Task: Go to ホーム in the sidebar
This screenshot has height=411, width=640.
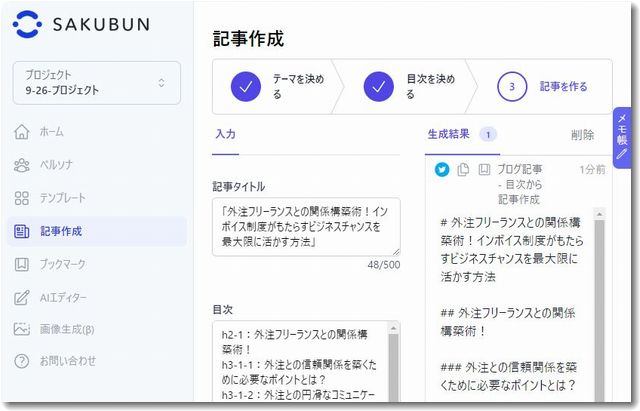Action: click(51, 131)
